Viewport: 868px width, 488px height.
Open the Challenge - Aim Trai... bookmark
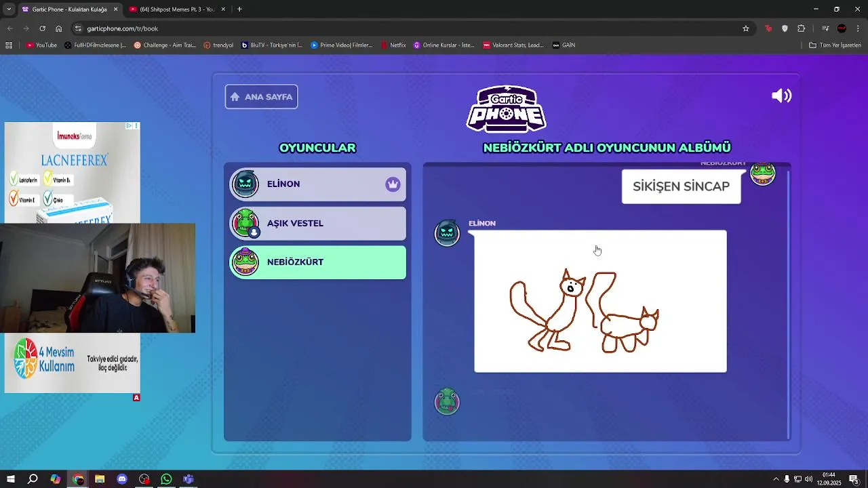(x=165, y=45)
